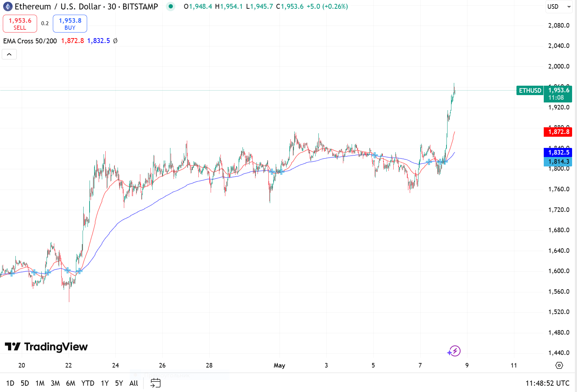This screenshot has width=577, height=392.
Task: Click the Ethereum / U.S. Dollar symbol title
Action: 58,7
